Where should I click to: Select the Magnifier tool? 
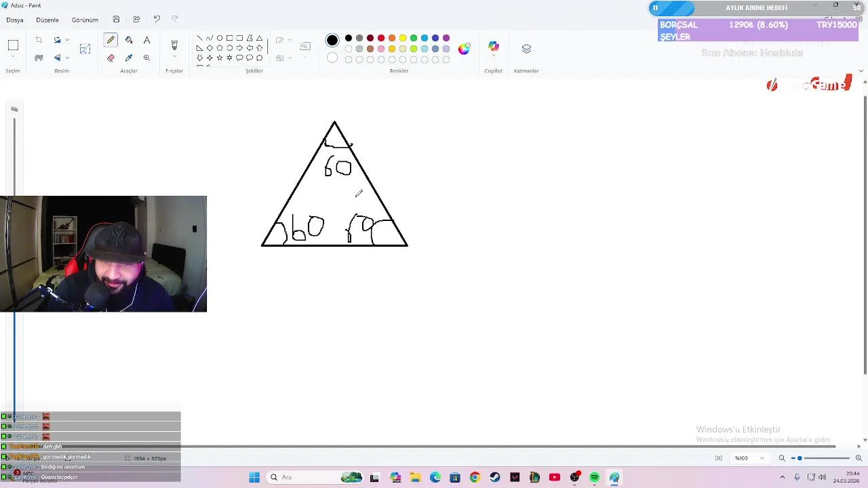click(x=146, y=58)
